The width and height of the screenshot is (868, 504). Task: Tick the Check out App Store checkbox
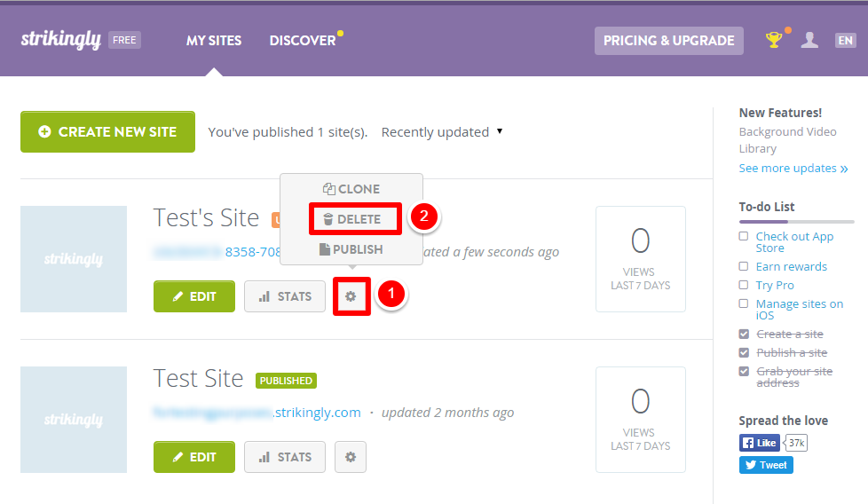point(744,236)
